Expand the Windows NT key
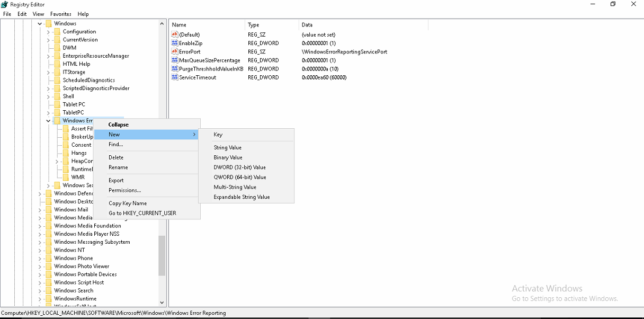Screen dimensions: 644x319 pos(40,250)
